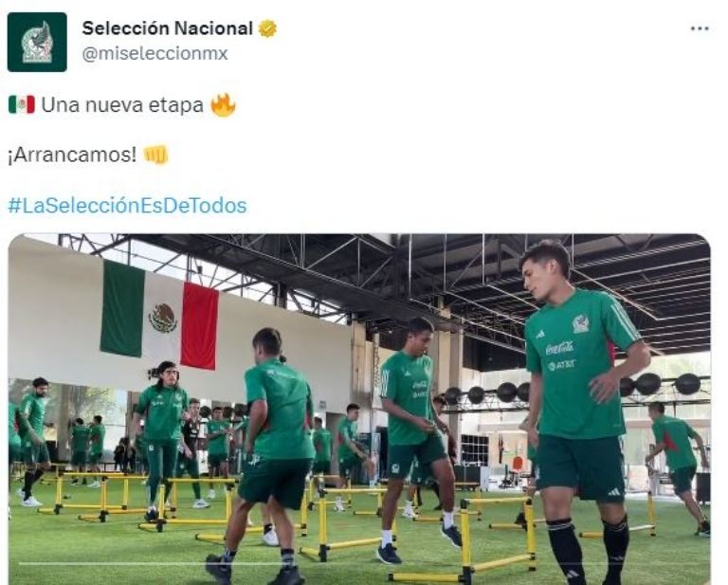
Task: Select the "Una nueva etapa" tweet text
Action: [x=122, y=105]
